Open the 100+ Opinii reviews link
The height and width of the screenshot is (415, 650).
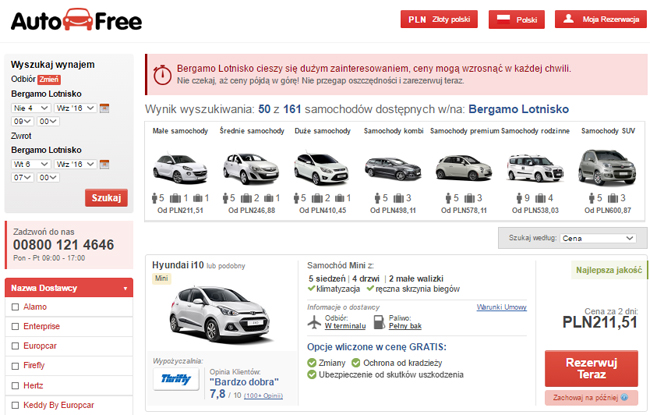pos(264,396)
